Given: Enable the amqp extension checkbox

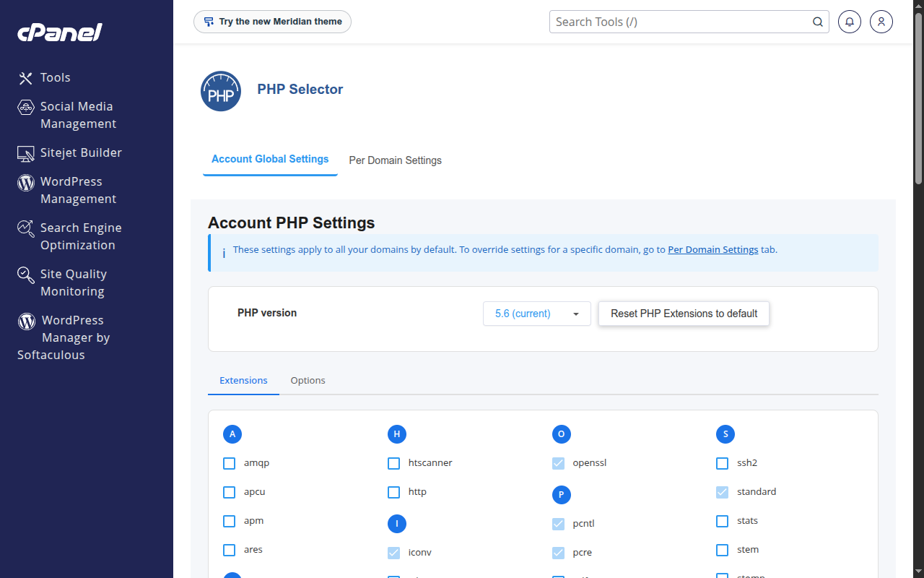Looking at the screenshot, I should (230, 463).
